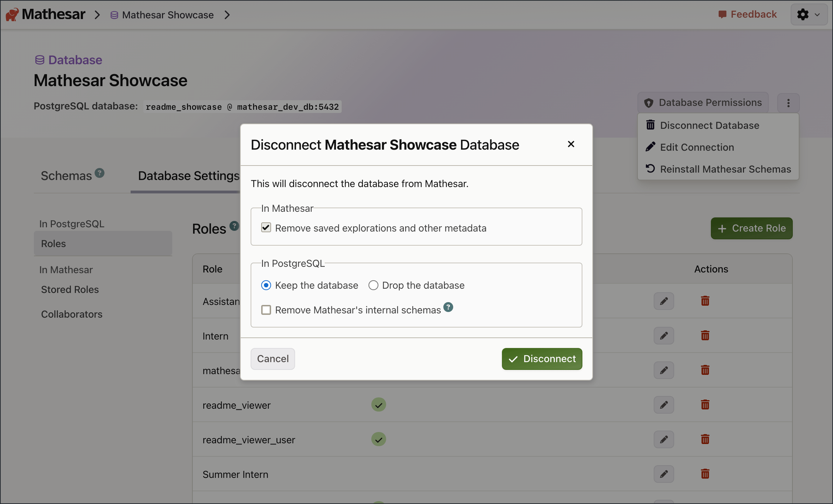The width and height of the screenshot is (833, 504).
Task: Select Roles in sidebar
Action: point(103,244)
